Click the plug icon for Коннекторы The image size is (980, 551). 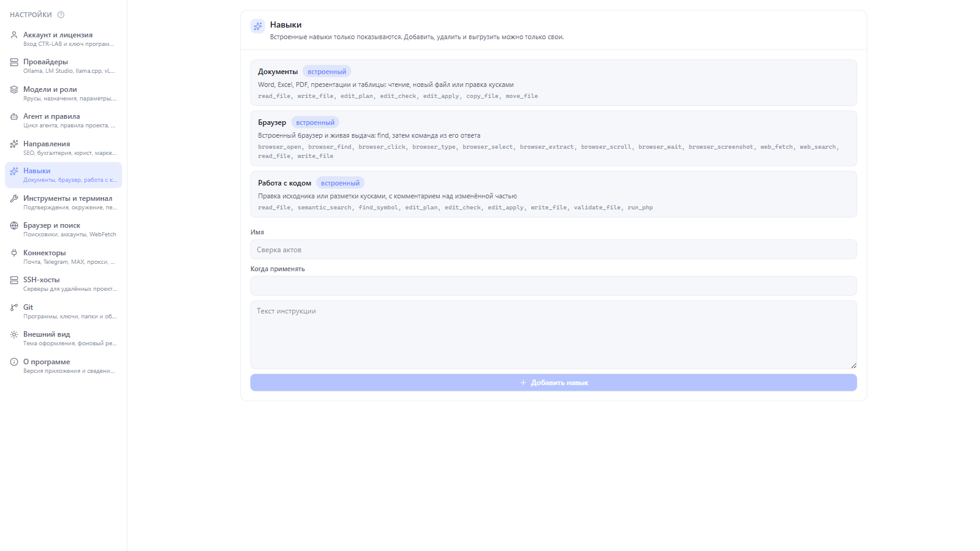click(x=14, y=253)
